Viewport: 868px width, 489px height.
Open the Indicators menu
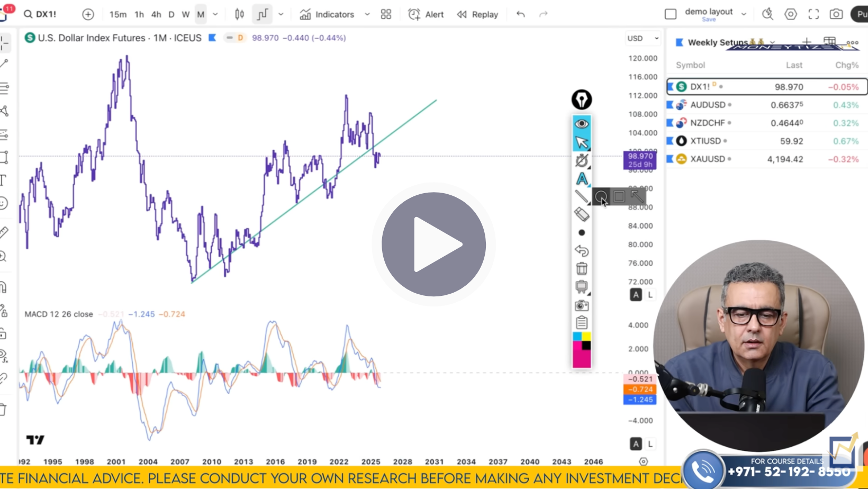coord(327,14)
